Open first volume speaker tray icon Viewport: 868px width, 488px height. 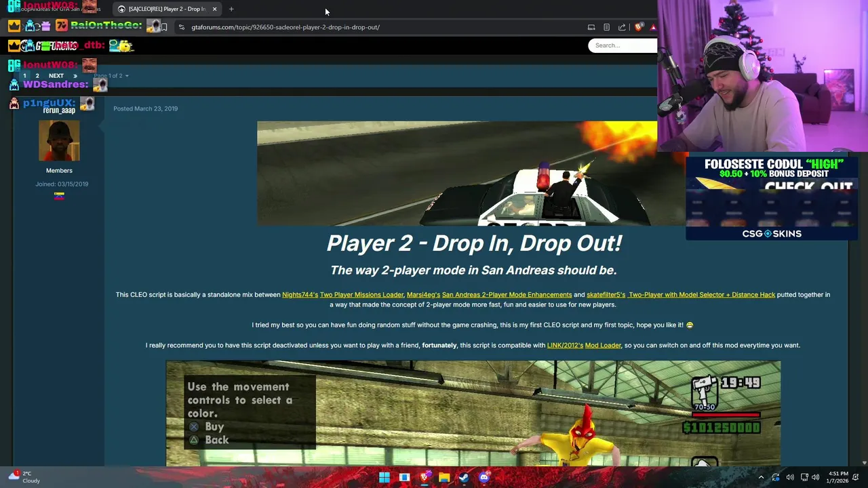click(x=790, y=477)
